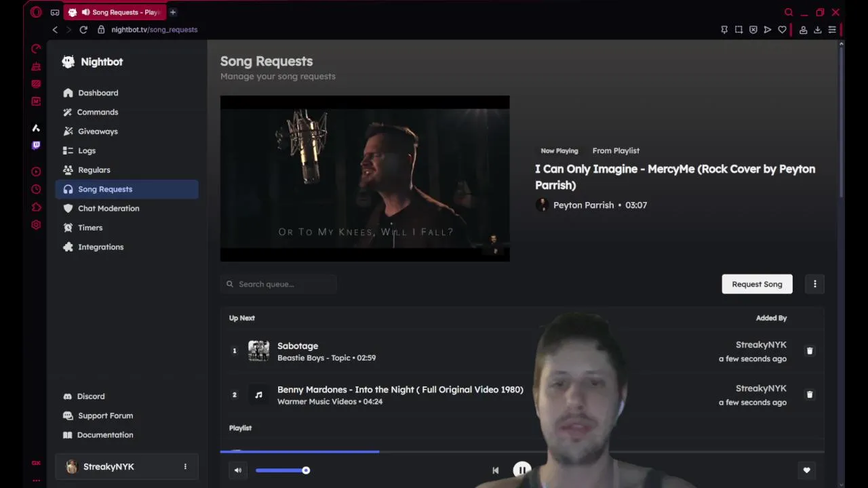Reload the page with the refresh icon

[83, 30]
